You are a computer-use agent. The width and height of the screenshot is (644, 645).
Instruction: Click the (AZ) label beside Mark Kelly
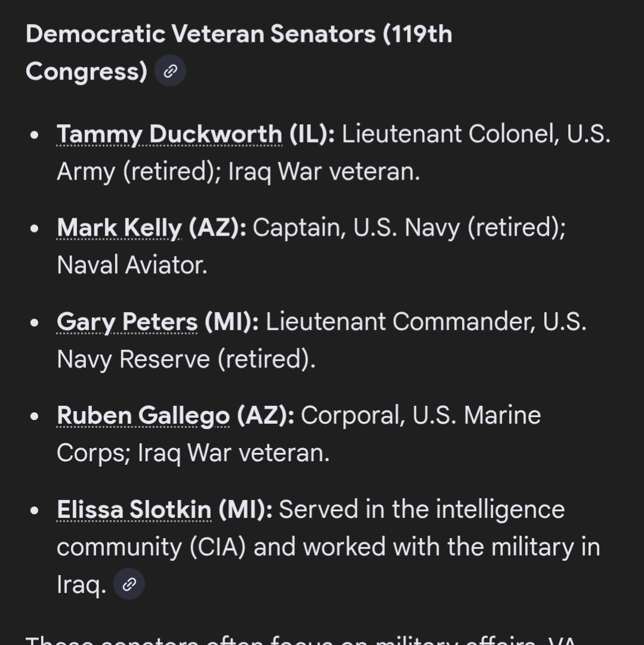point(217,228)
